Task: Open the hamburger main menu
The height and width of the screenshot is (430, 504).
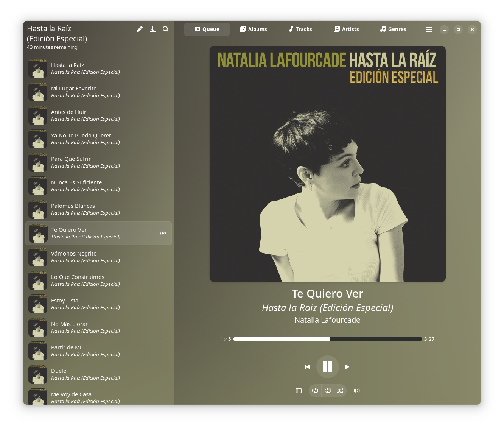Action: 429,30
